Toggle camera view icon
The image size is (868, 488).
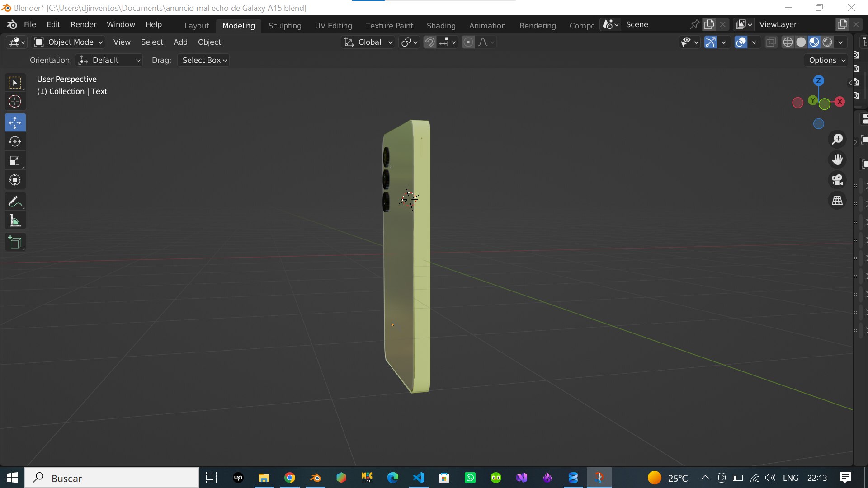click(837, 180)
